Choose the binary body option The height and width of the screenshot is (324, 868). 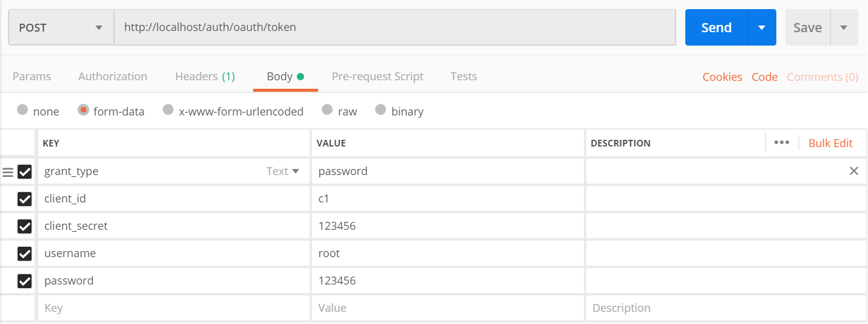(381, 111)
